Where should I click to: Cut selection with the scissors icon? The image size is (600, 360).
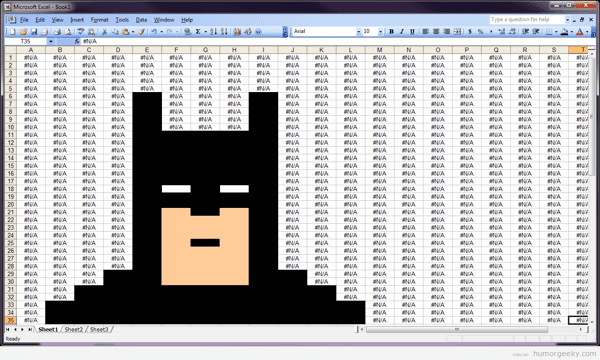104,32
